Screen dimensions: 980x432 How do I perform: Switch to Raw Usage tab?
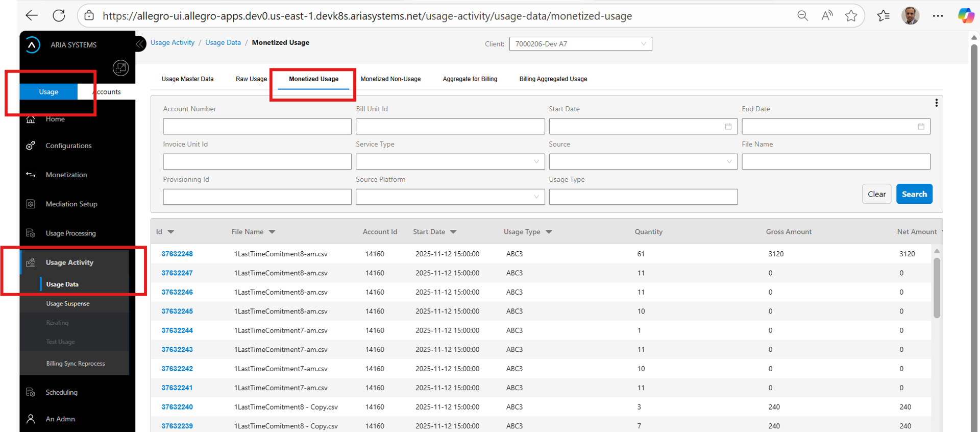pyautogui.click(x=251, y=79)
